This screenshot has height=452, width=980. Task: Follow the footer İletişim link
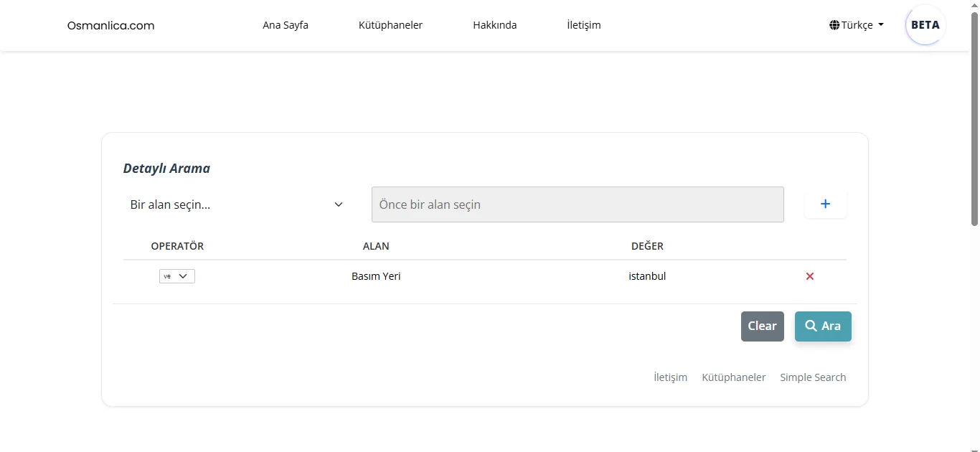[671, 377]
